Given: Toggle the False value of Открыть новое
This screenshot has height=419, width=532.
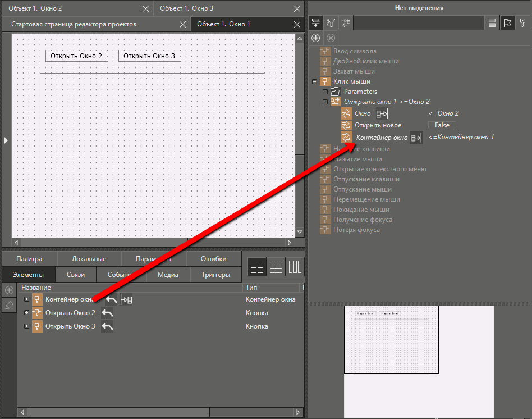Looking at the screenshot, I should pos(442,125).
